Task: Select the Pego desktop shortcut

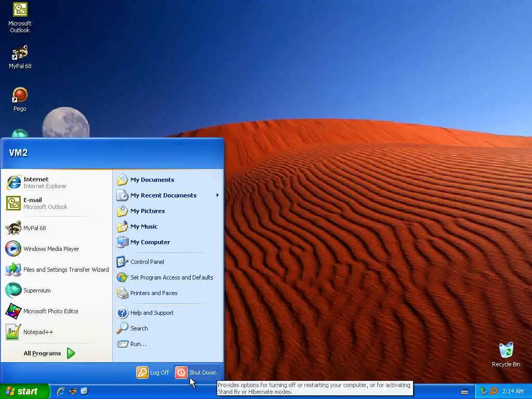Action: pyautogui.click(x=20, y=99)
